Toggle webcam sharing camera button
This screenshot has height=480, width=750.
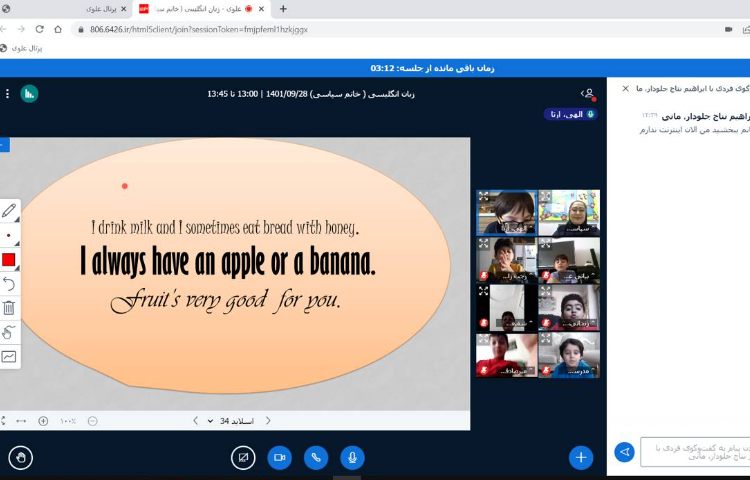[x=280, y=457]
